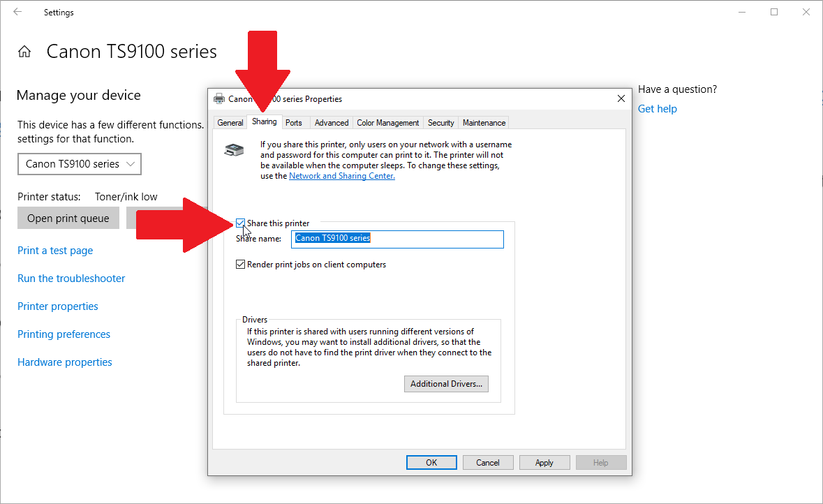This screenshot has height=504, width=823.
Task: Toggle Share this printer checkbox
Action: 240,223
